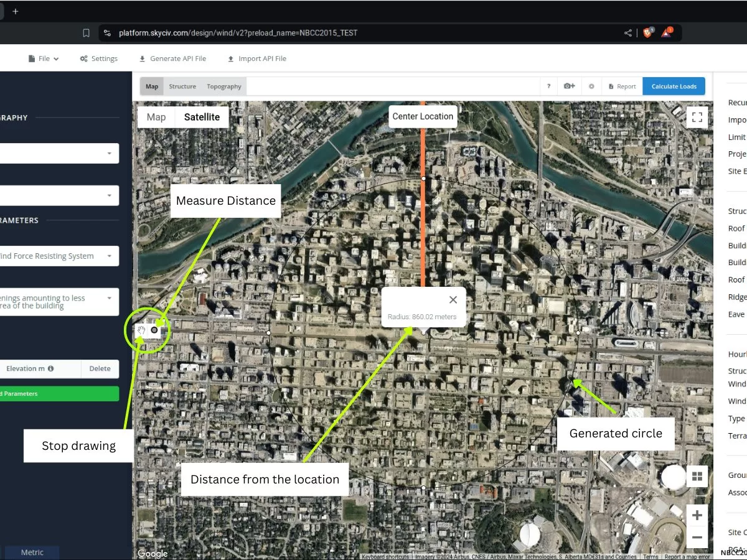
Task: Click the Elevation info icon
Action: tap(51, 368)
